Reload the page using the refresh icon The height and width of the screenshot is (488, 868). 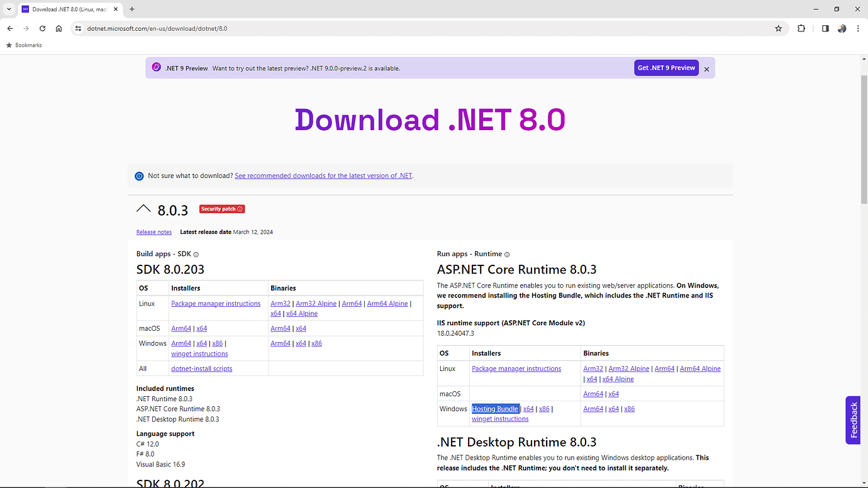[42, 28]
